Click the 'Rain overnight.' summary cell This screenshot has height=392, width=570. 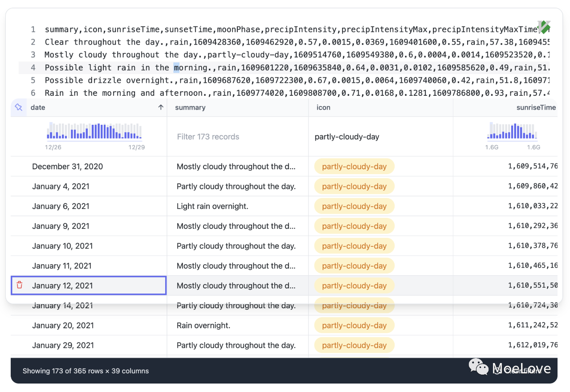(204, 325)
